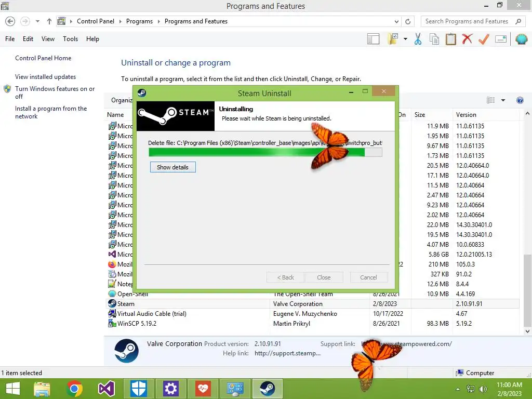
Task: Open the Help menu
Action: [x=92, y=39]
